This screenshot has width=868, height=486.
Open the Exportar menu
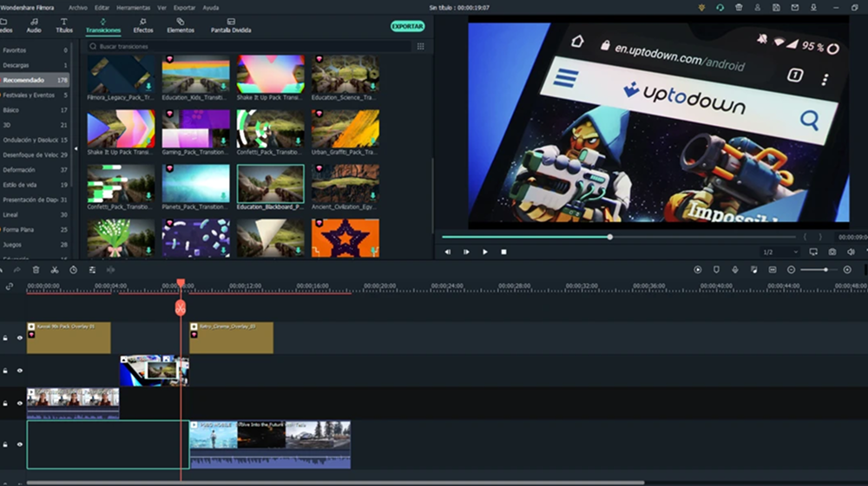[184, 8]
